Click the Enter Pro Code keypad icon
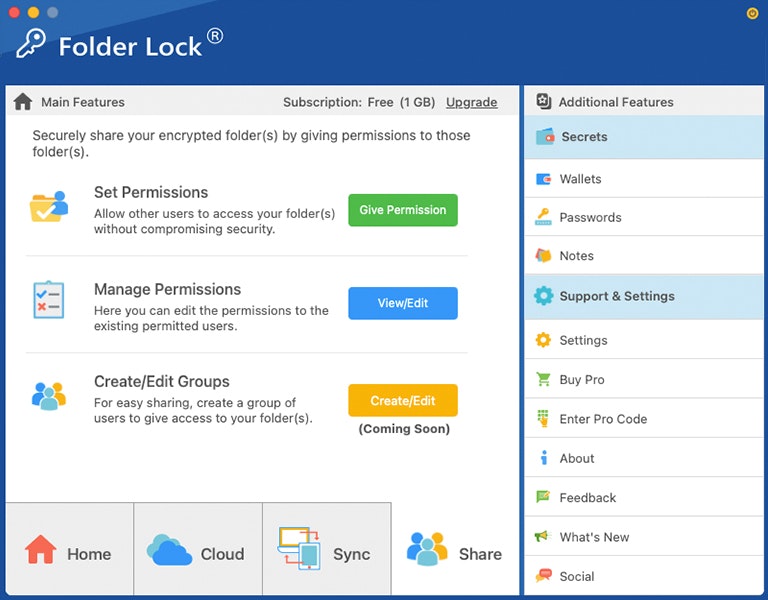Image resolution: width=768 pixels, height=600 pixels. click(543, 418)
